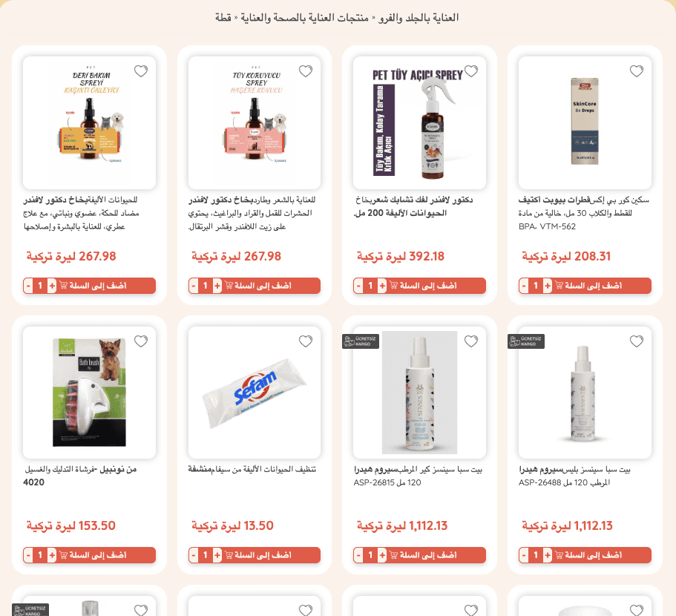
Task: Click the cart icon on Pet Tüy Açıcı add button
Action: [393, 286]
